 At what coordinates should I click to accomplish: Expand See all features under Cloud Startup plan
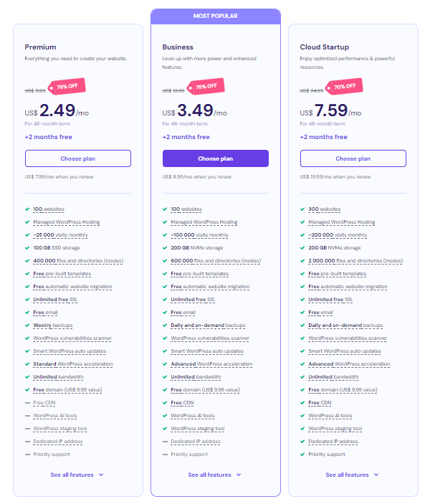(352, 475)
